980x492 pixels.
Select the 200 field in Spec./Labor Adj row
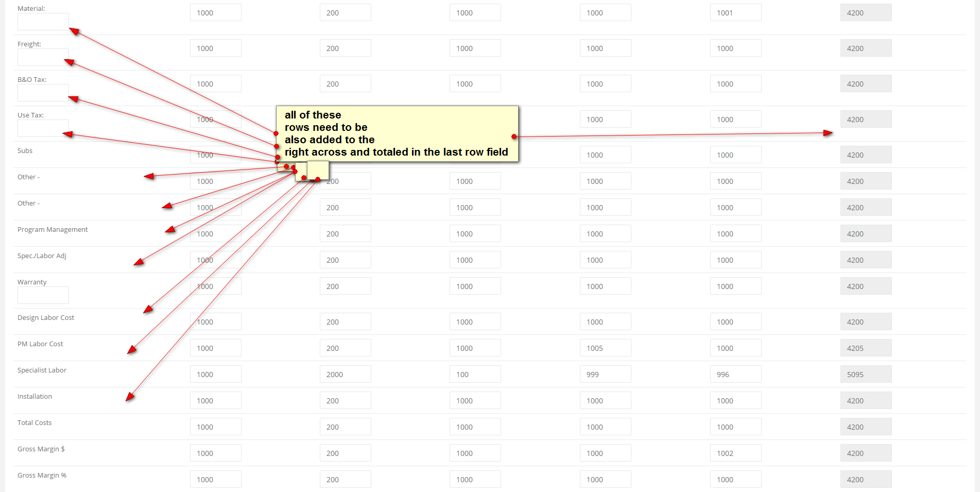tap(346, 260)
